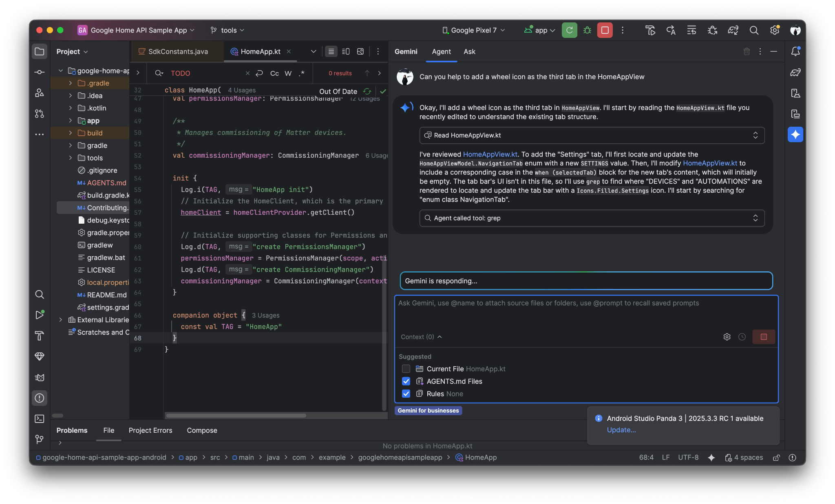Open the Logcat cat icon tool window

pos(40,377)
